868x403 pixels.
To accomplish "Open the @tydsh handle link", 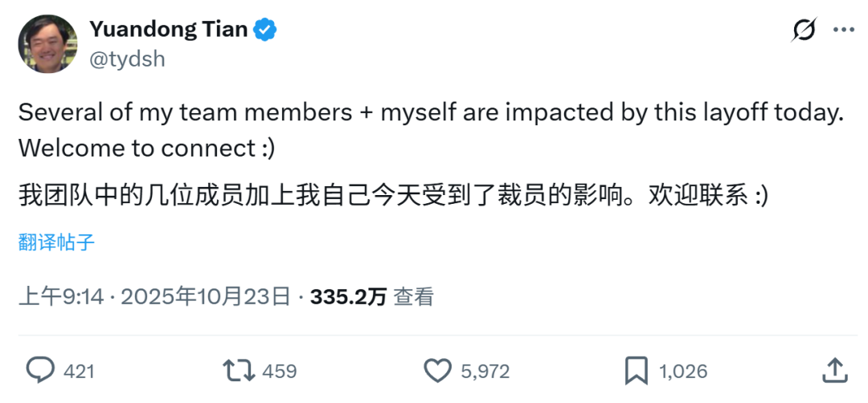I will tap(127, 59).
